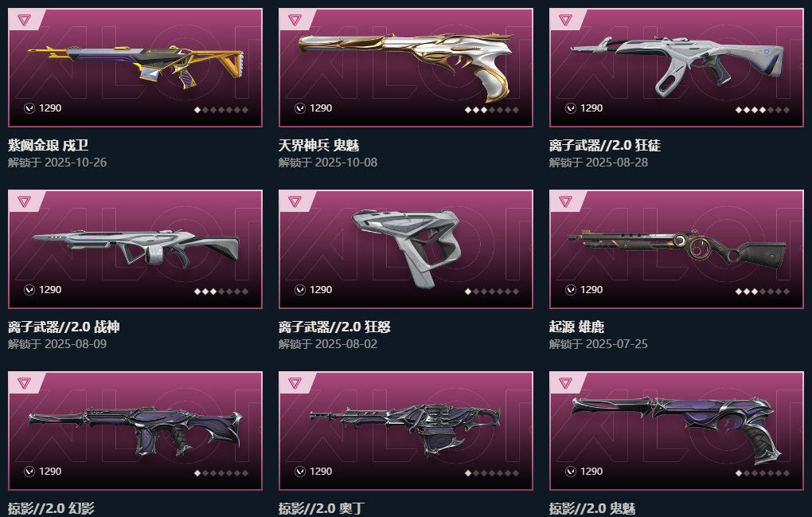The width and height of the screenshot is (812, 517).
Task: Click the VP currency icon on 掠影//2.0 鬼魅 card
Action: (571, 472)
